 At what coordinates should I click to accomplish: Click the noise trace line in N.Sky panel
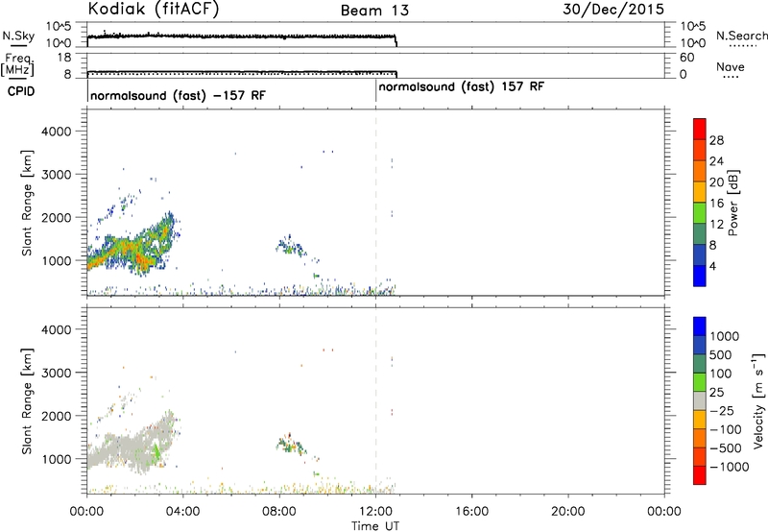click(242, 36)
